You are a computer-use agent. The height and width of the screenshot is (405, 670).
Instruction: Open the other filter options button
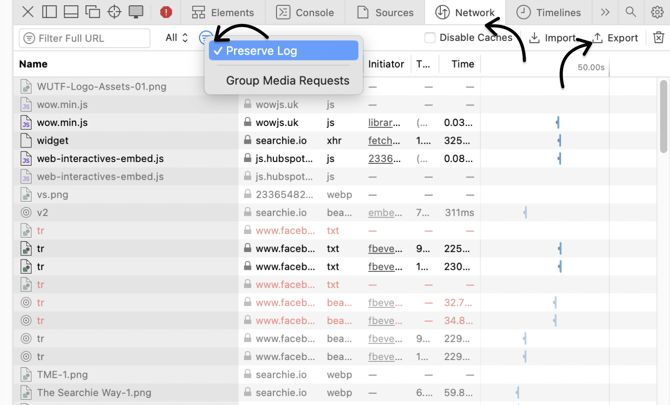[x=205, y=38]
